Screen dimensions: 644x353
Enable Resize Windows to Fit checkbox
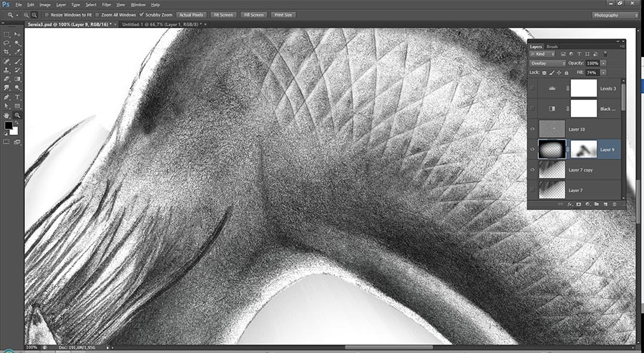pos(47,14)
